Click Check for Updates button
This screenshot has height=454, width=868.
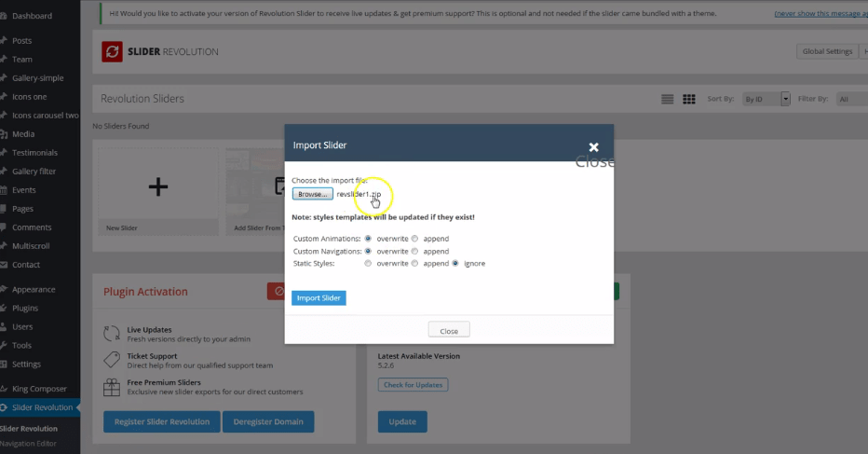(414, 385)
